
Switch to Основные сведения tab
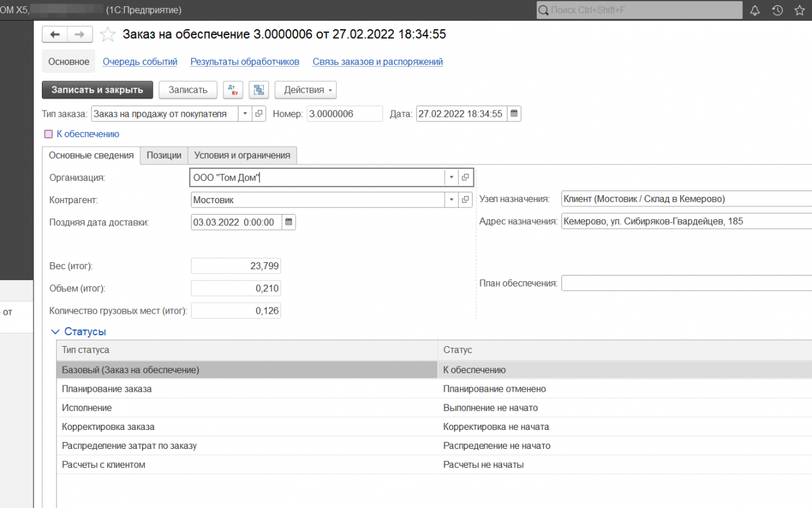[91, 155]
